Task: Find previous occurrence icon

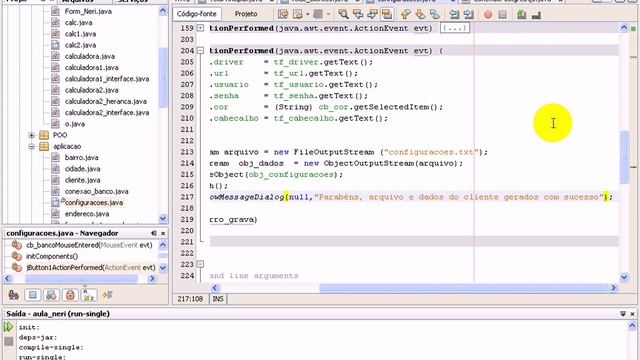Action: (x=358, y=14)
